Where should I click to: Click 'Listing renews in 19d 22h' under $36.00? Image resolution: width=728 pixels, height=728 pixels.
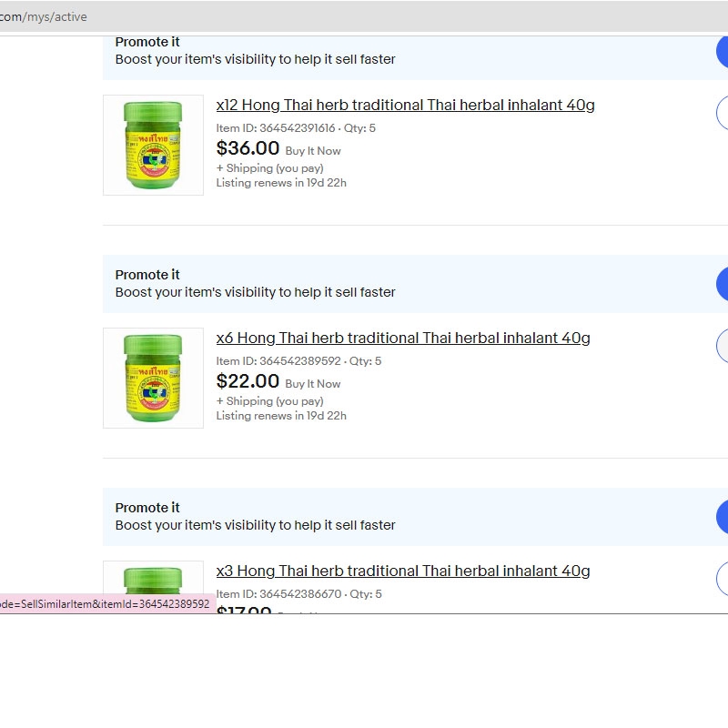tap(281, 183)
